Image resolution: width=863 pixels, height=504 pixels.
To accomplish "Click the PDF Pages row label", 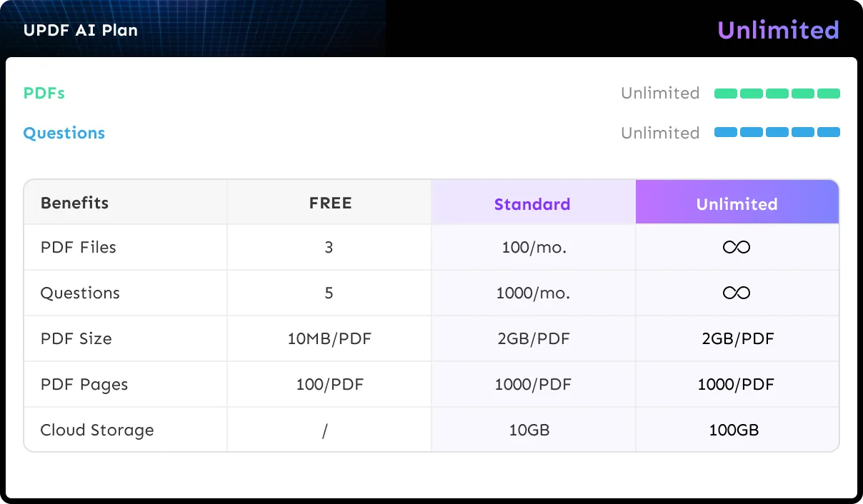I will [84, 385].
